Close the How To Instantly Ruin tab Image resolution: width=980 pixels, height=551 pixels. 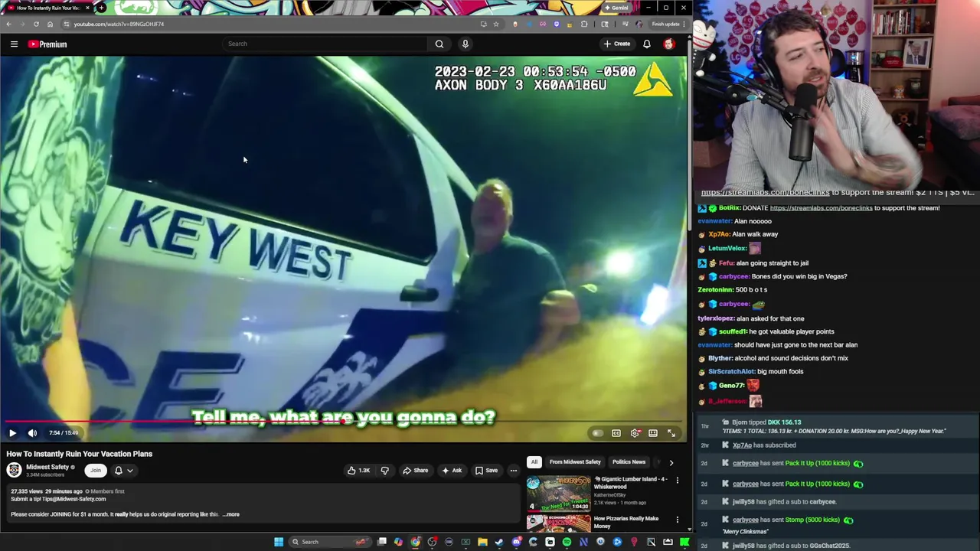click(87, 8)
